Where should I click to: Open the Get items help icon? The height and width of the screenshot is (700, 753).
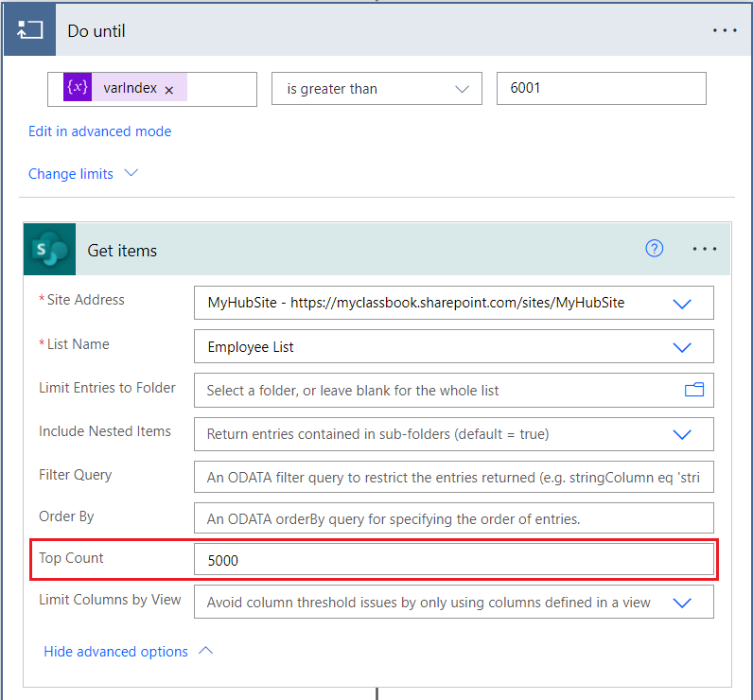[655, 249]
